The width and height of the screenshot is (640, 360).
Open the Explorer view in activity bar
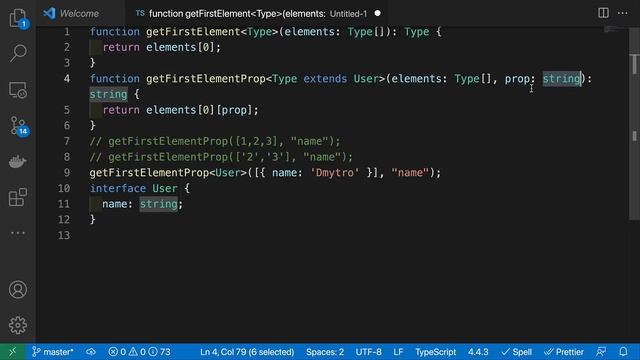(18, 18)
